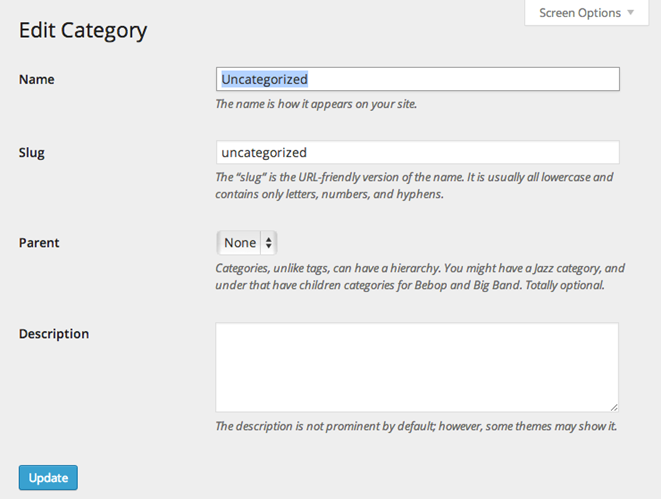Click the Description box resize handle
Image resolution: width=661 pixels, height=499 pixels.
613,406
